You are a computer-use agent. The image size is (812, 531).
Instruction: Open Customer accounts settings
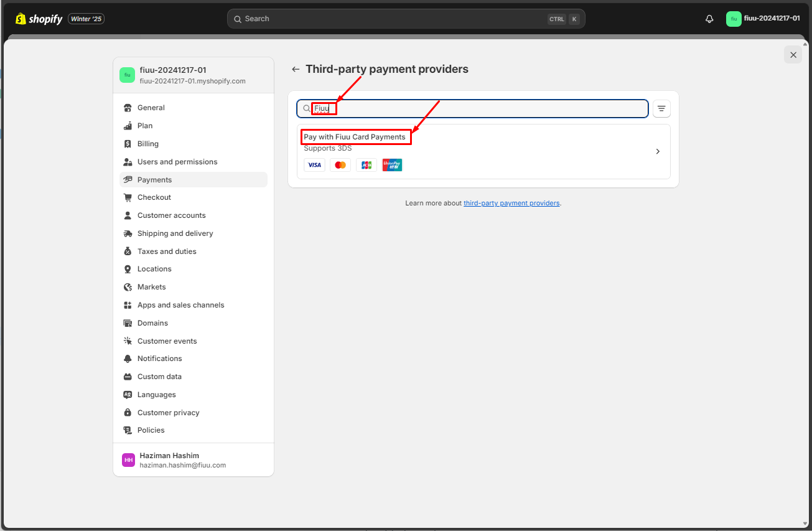pyautogui.click(x=194, y=215)
